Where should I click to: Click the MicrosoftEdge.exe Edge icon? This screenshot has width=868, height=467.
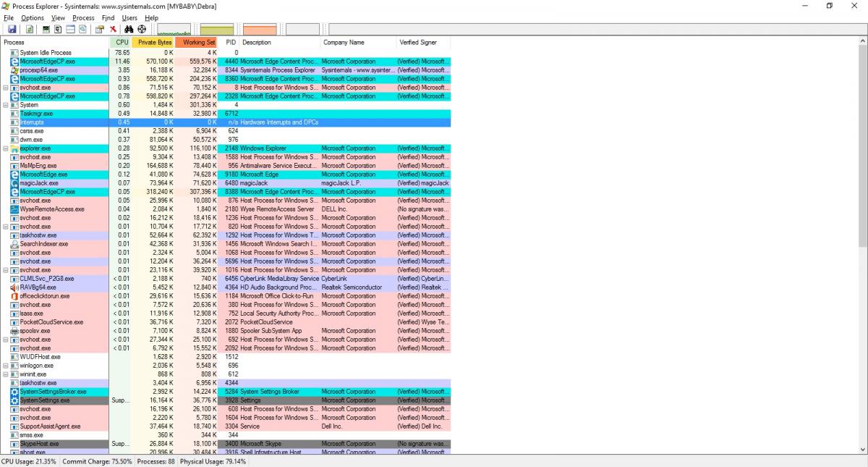pos(14,174)
